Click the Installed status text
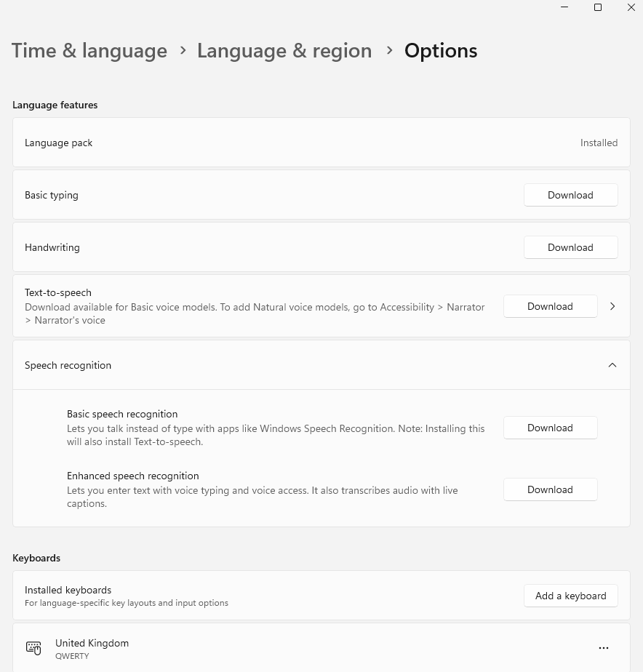Image resolution: width=643 pixels, height=672 pixels. pyautogui.click(x=599, y=143)
